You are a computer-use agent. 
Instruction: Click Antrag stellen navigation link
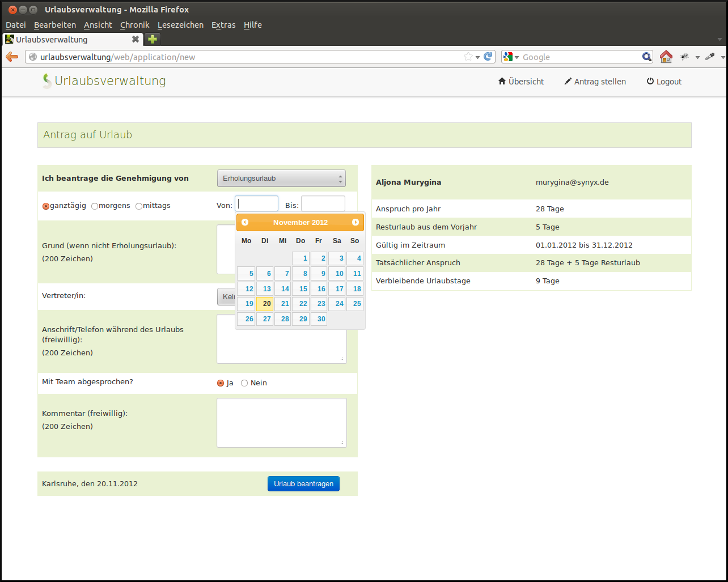pyautogui.click(x=595, y=82)
